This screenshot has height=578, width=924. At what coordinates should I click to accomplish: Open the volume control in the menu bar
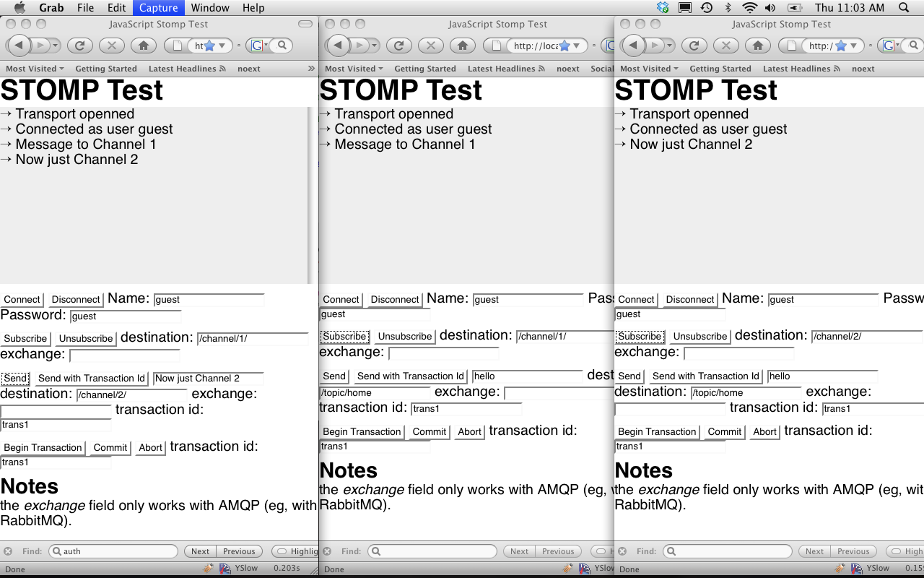point(770,7)
